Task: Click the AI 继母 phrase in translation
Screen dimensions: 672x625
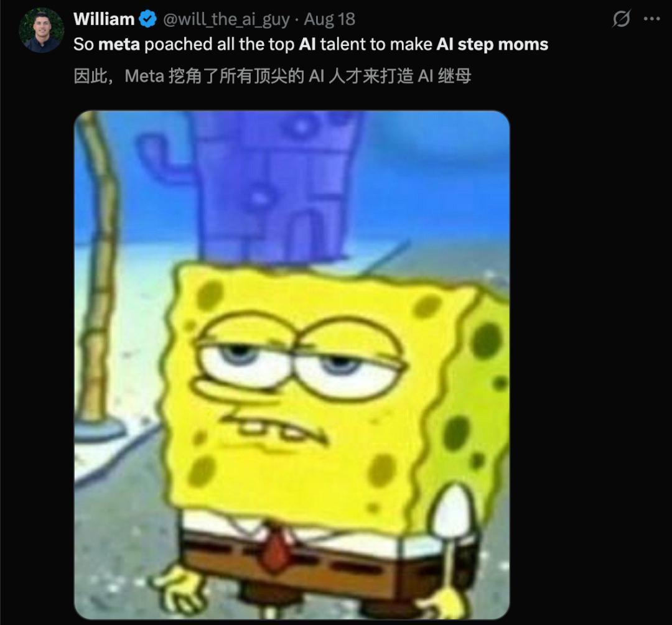Action: pyautogui.click(x=444, y=76)
